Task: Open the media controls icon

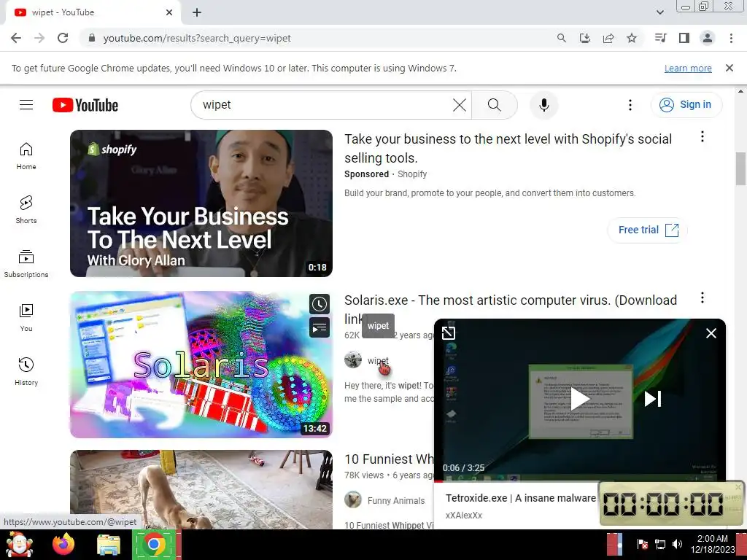Action: point(660,38)
